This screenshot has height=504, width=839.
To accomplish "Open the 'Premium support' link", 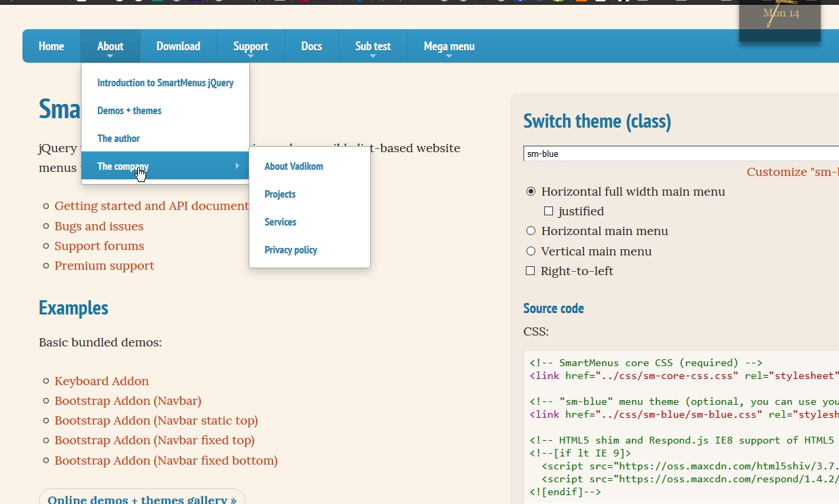I will [x=104, y=266].
